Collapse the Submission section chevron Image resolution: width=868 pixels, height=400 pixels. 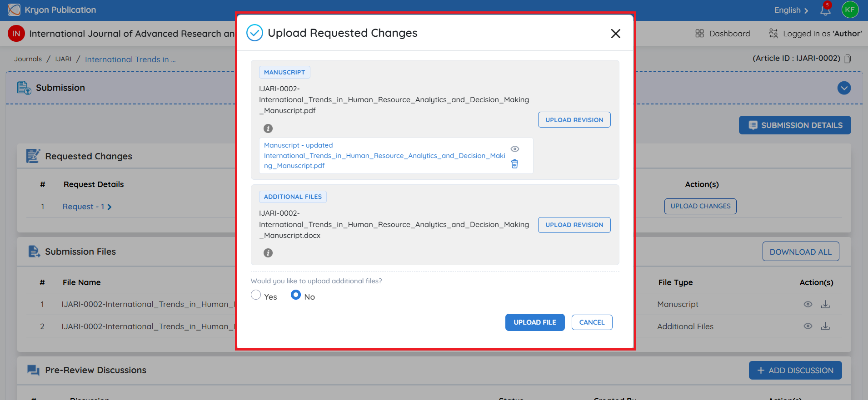844,88
